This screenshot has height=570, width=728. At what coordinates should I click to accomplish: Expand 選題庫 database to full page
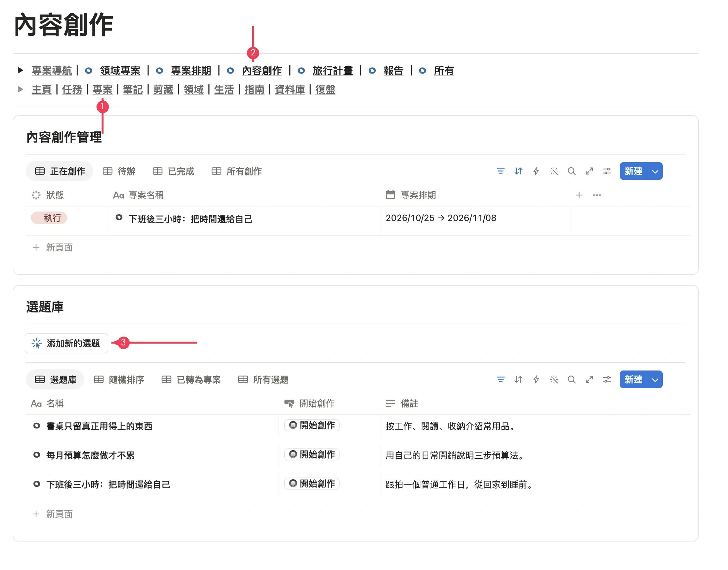(589, 379)
